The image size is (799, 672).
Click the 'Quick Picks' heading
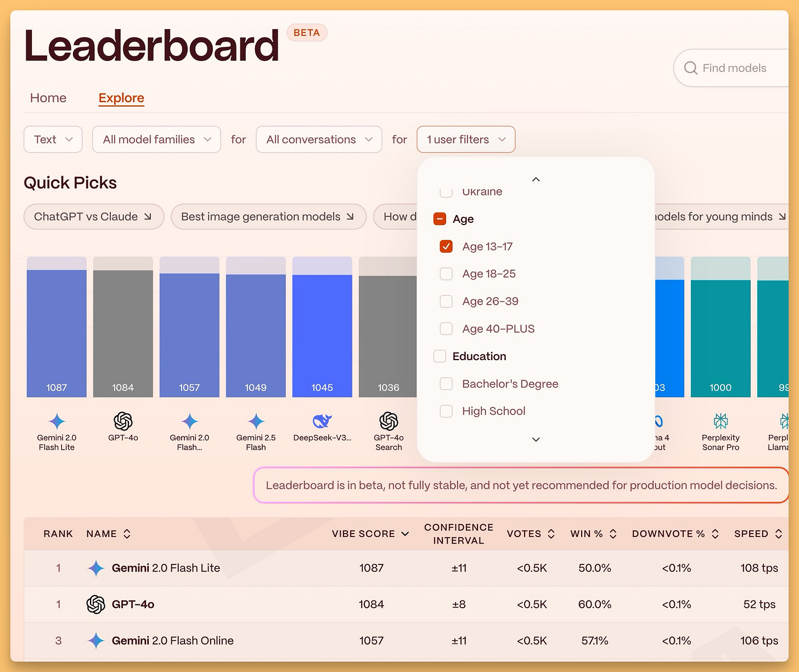70,183
